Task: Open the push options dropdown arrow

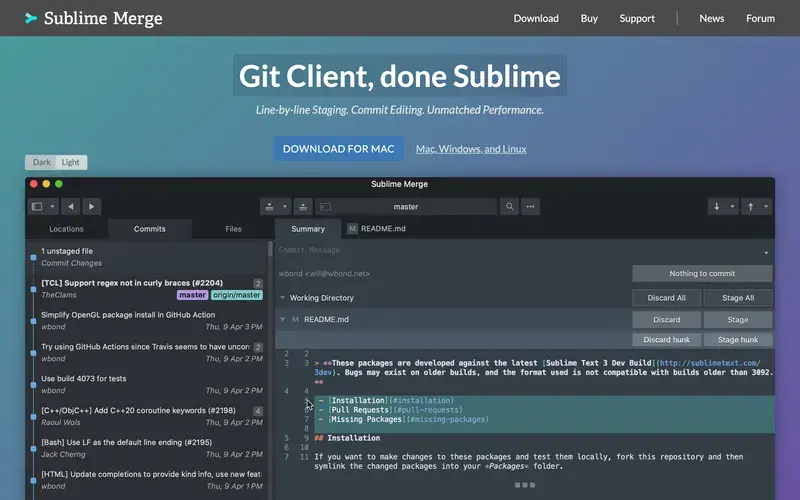Action: [766, 207]
